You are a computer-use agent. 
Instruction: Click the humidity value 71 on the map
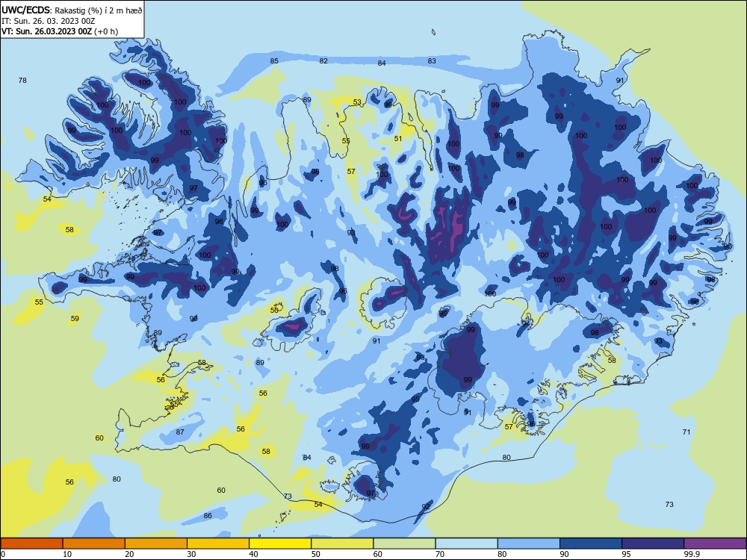click(x=686, y=432)
